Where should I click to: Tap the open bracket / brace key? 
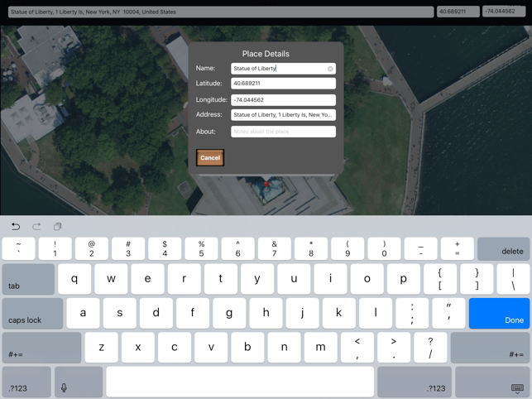pyautogui.click(x=440, y=279)
